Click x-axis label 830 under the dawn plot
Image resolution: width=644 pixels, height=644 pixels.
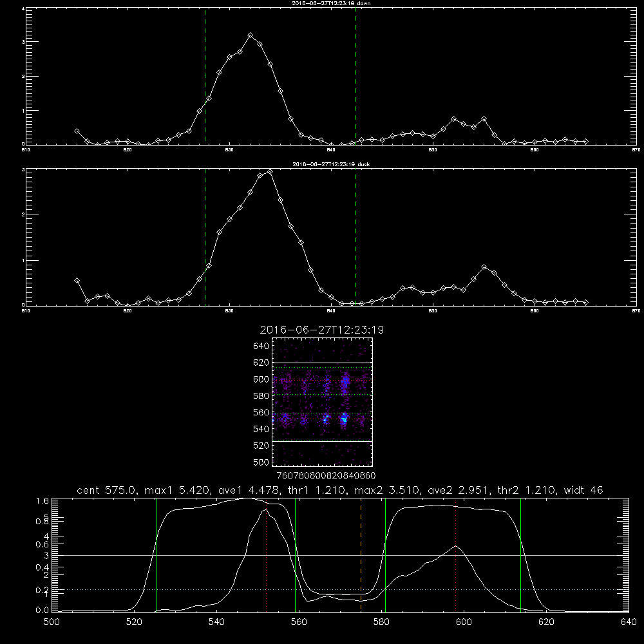click(x=230, y=150)
